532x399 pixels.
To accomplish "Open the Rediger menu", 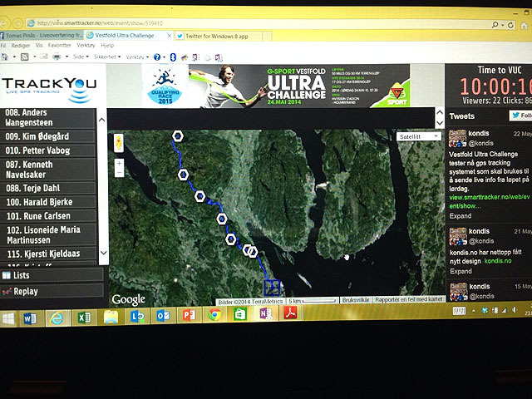I will tap(20, 45).
